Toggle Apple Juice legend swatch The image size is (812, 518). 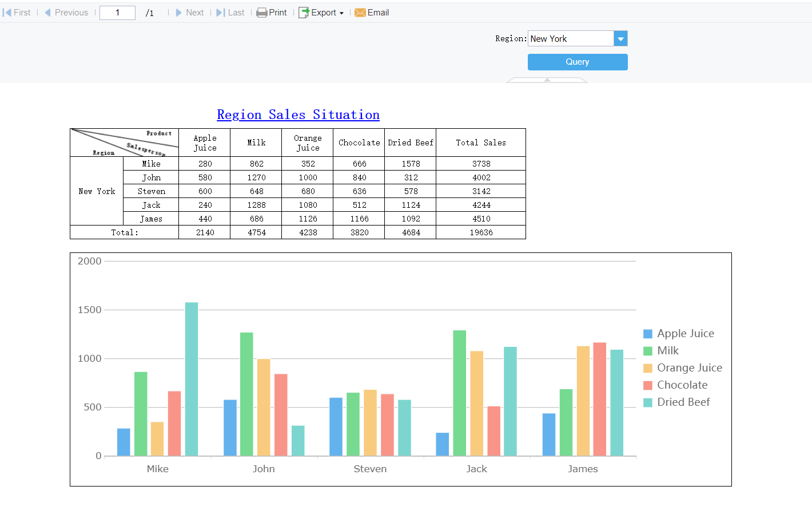[x=648, y=334]
